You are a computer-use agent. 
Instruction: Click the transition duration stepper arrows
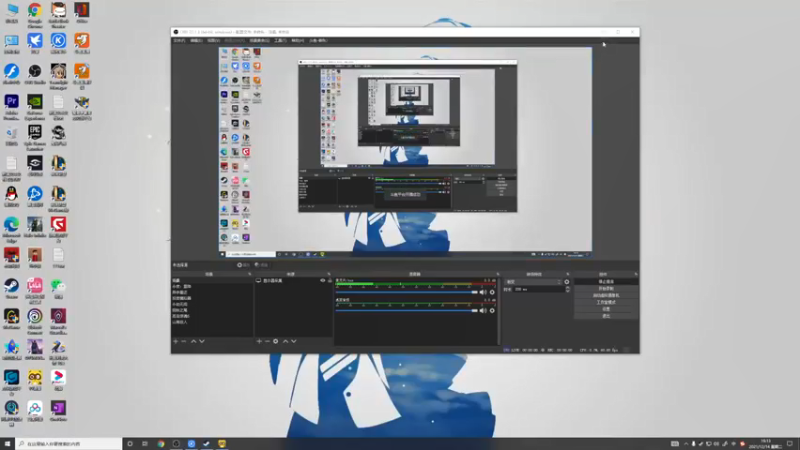point(568,289)
